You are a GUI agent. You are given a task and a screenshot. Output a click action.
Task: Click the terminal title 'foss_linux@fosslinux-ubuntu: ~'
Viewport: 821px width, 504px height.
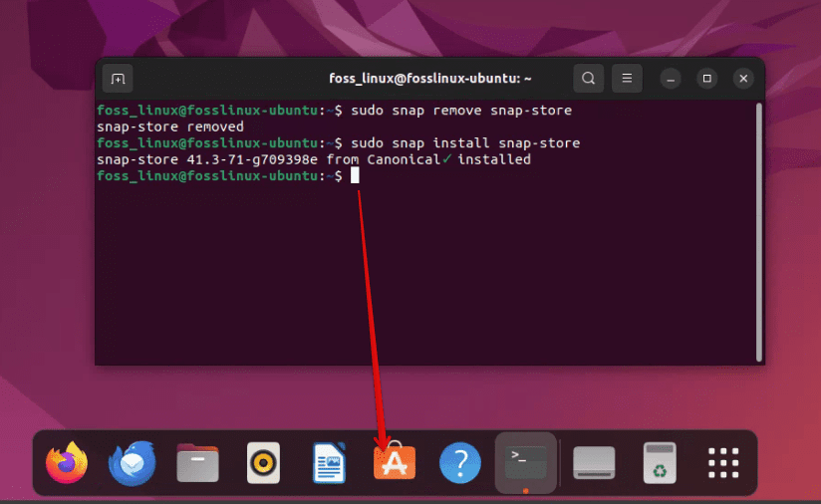[429, 79]
